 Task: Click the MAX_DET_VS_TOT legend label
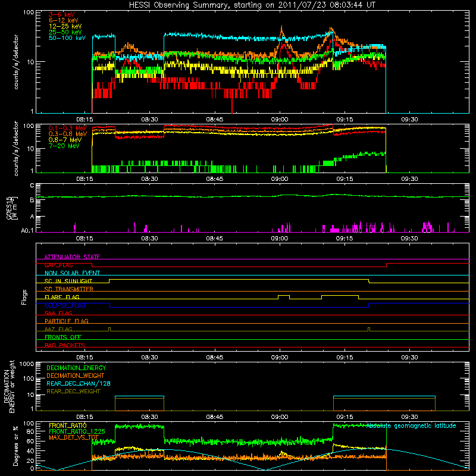tap(74, 437)
